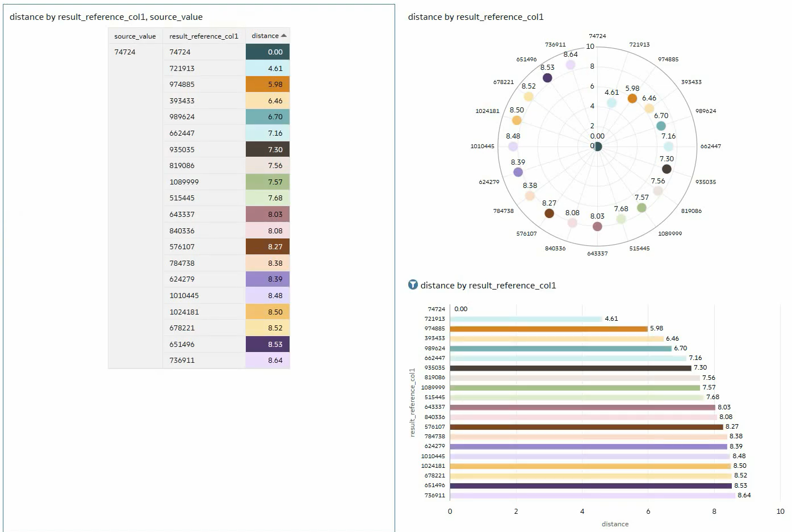Click the teal 6.70 point on radar chart

[661, 126]
